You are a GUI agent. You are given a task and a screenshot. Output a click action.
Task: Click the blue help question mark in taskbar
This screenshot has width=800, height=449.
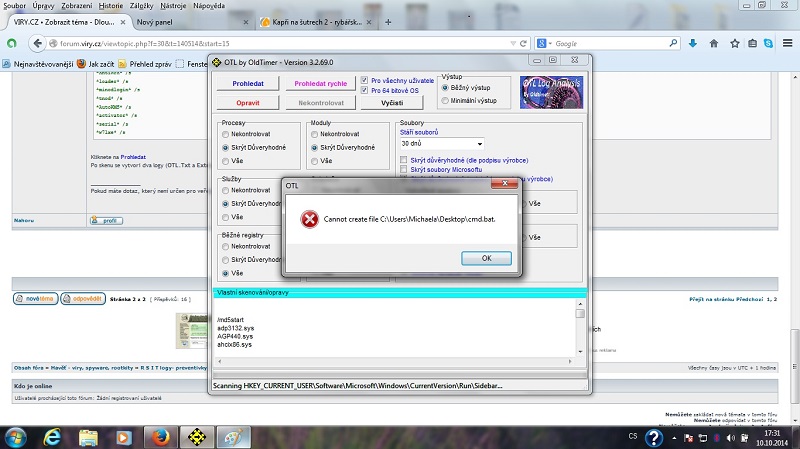(654, 438)
